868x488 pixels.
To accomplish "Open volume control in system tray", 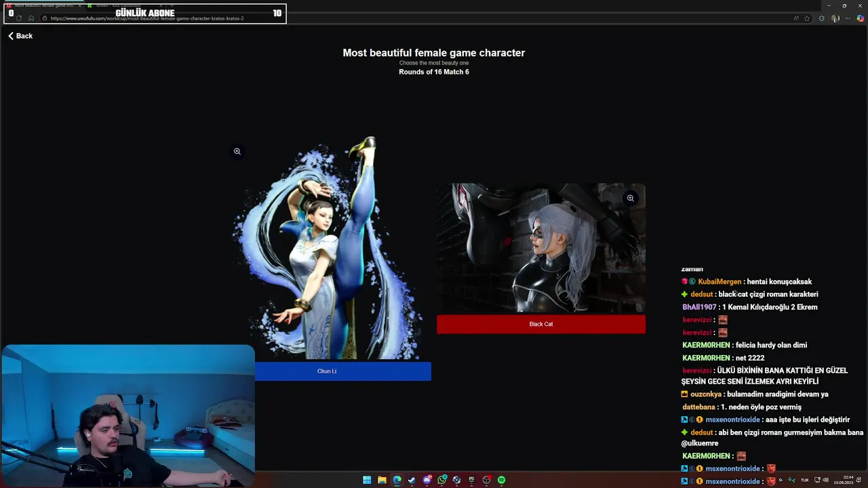I will point(825,480).
